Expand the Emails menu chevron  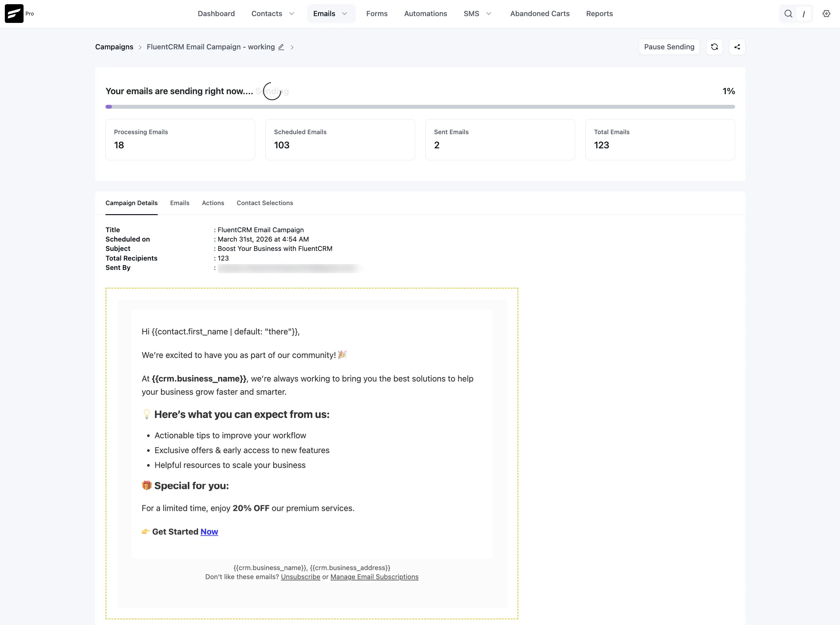(345, 14)
